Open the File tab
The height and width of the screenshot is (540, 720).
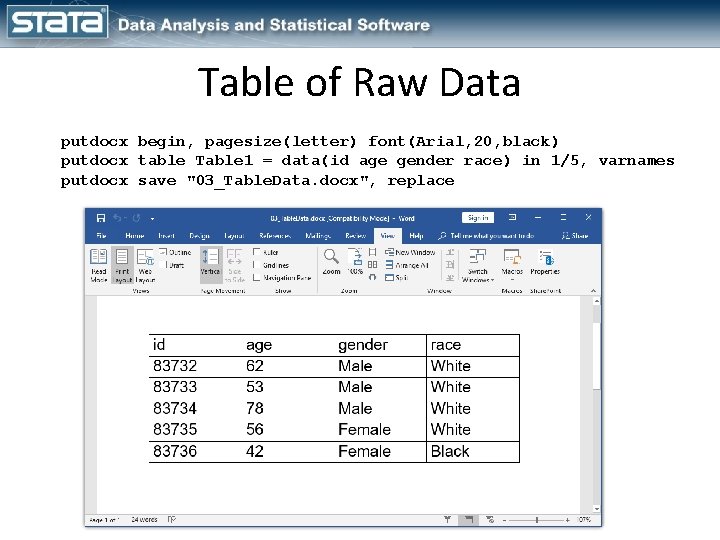pos(101,236)
